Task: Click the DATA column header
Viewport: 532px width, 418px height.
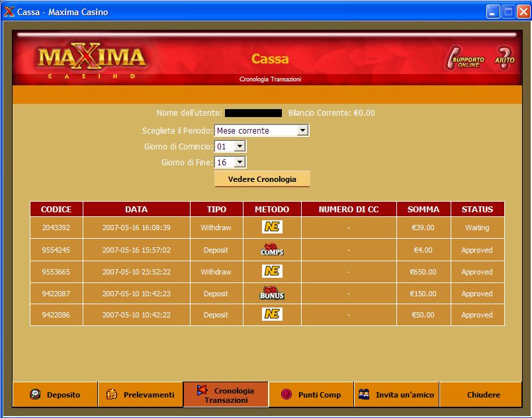Action: click(x=136, y=209)
